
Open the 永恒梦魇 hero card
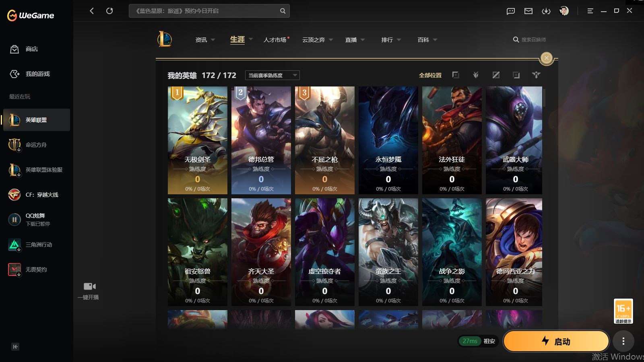388,140
